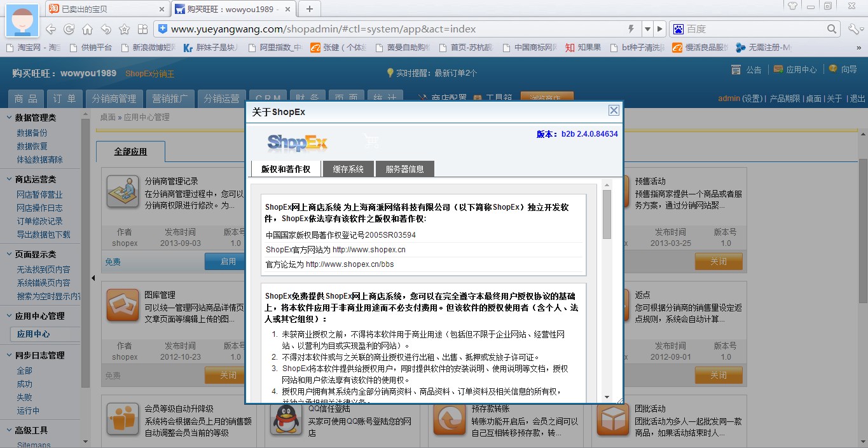Open 订单修改记录 in sidebar
This screenshot has height=448, width=868.
point(39,221)
